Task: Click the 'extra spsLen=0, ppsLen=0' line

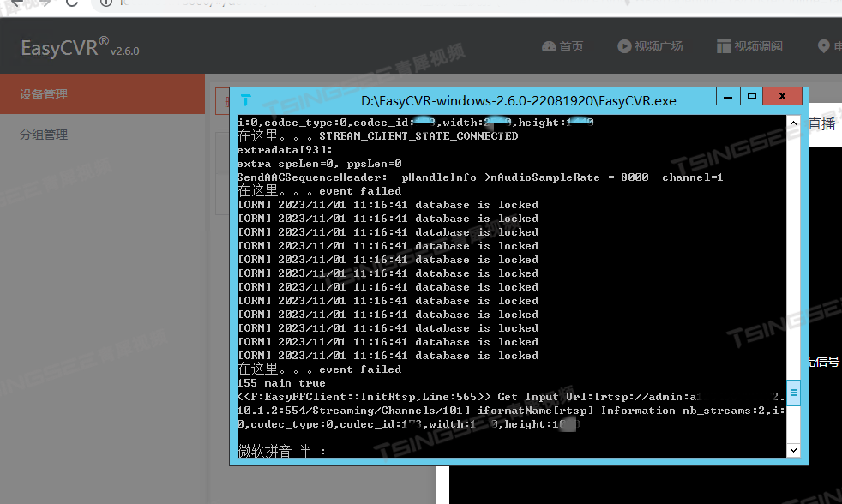Action: [x=319, y=164]
